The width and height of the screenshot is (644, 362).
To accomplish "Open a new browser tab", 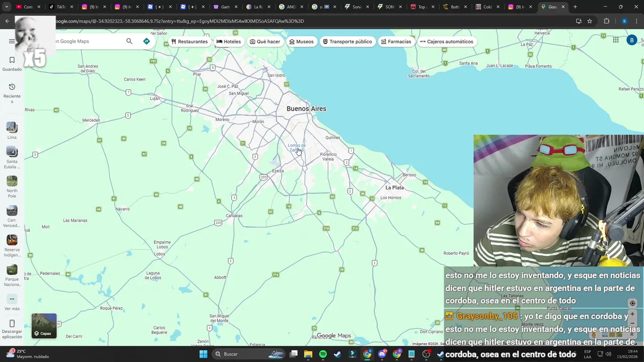I will pyautogui.click(x=575, y=7).
